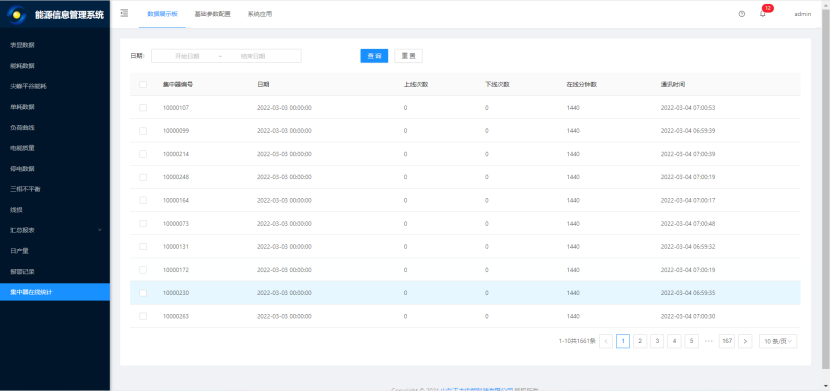Go to last page 167
This screenshot has height=391, width=830.
coord(727,341)
